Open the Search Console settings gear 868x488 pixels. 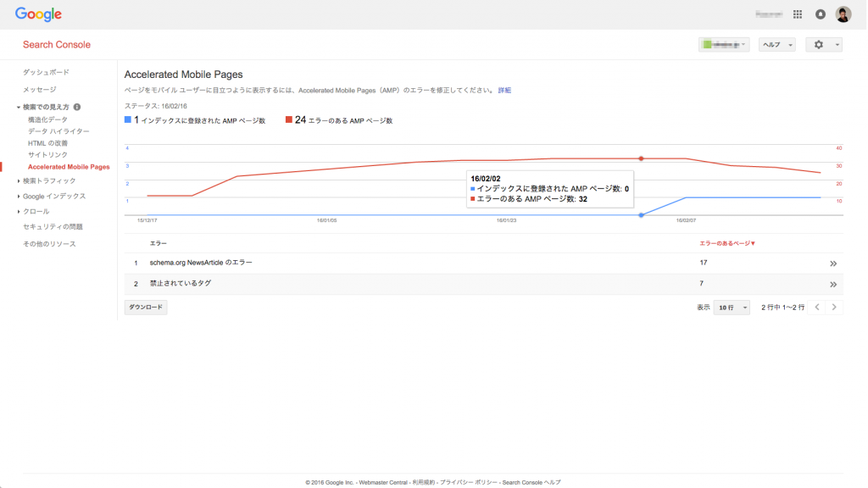click(x=819, y=44)
